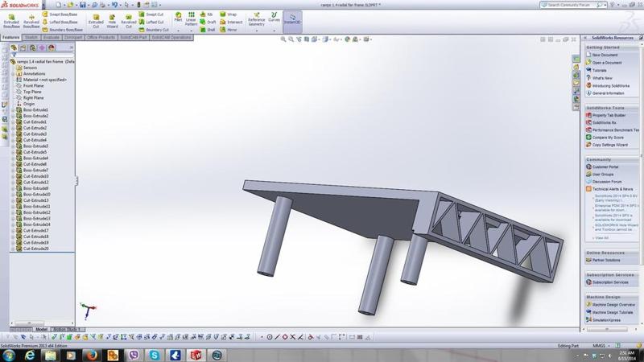
Task: Select Top Plane in the feature tree
Action: pos(29,92)
